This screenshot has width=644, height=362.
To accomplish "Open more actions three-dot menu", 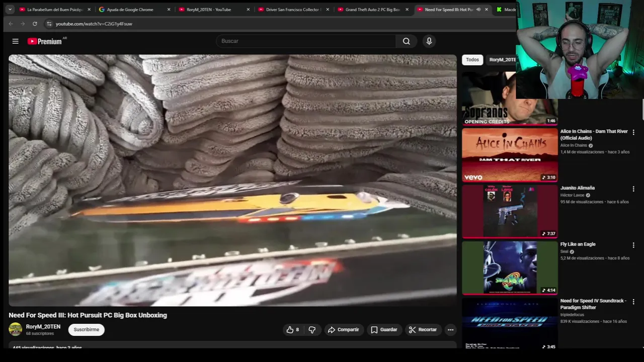I will 451,329.
